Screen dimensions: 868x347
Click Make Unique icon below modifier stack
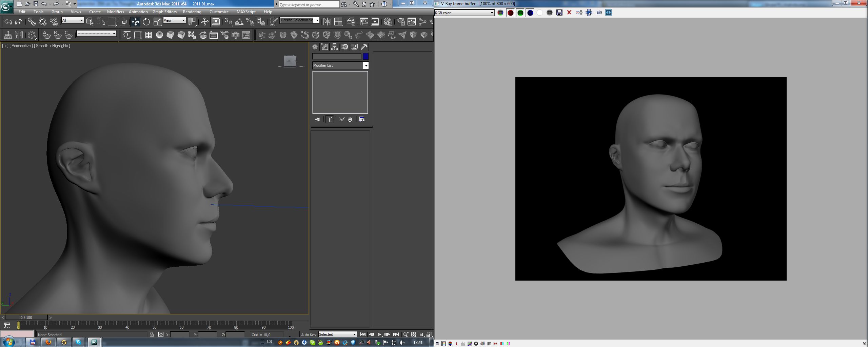click(x=342, y=119)
